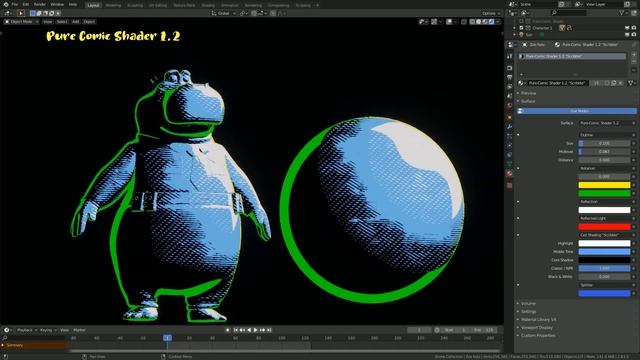640x360 pixels.
Task: Select the Tool properties tab icon
Action: point(509,56)
